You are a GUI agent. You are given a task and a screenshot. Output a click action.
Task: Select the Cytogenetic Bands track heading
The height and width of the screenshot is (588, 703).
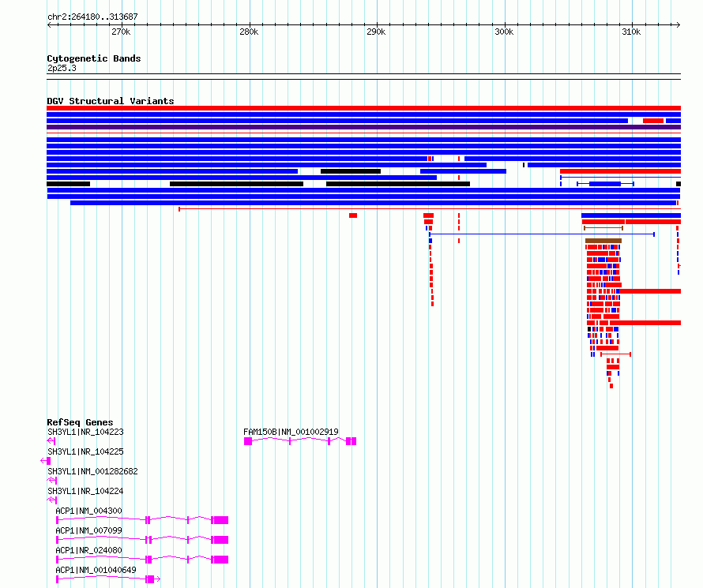point(94,58)
